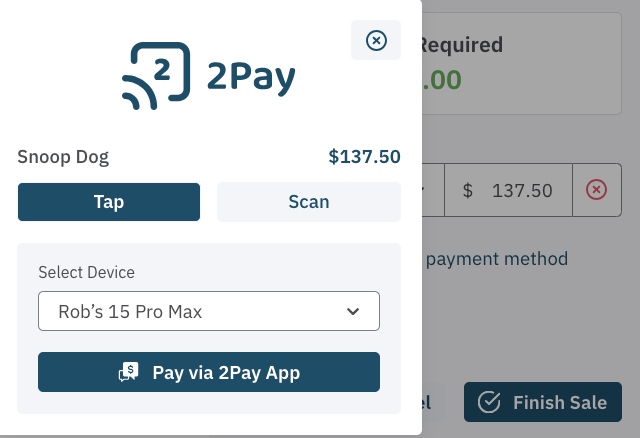
Task: Switch to the Tap tab
Action: coord(109,202)
